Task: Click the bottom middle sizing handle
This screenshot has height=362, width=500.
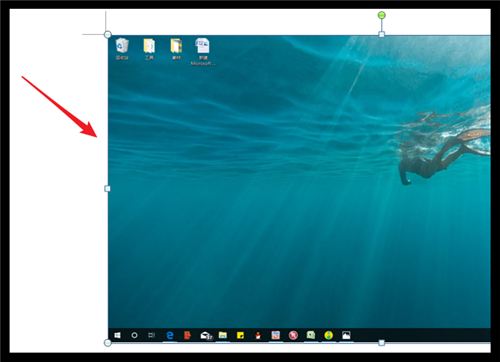Action: [382, 343]
